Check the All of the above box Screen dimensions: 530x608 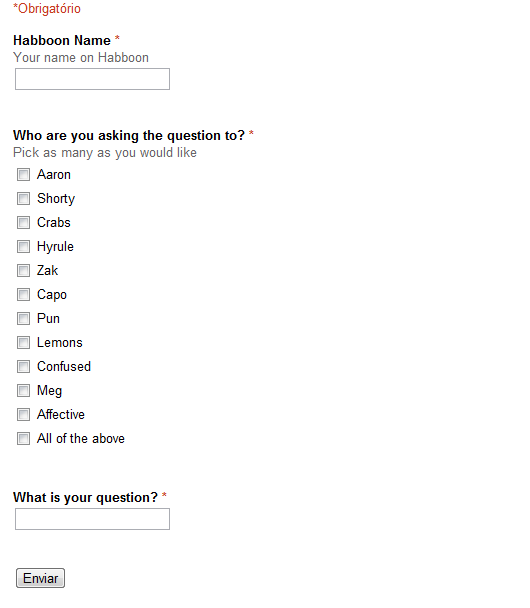(23, 439)
